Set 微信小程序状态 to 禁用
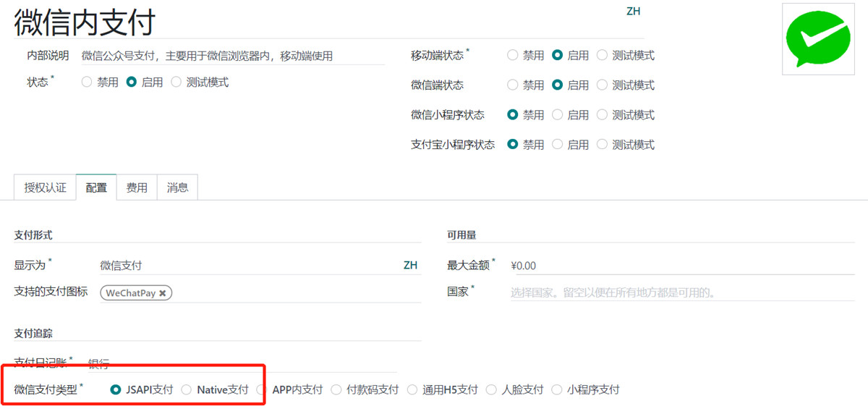868x409 pixels. tap(513, 114)
